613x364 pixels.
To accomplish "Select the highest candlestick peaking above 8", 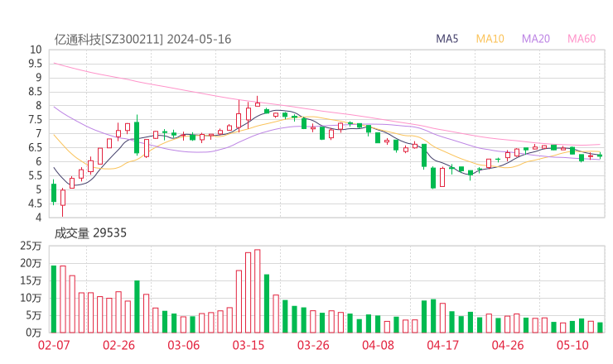I will pos(258,101).
